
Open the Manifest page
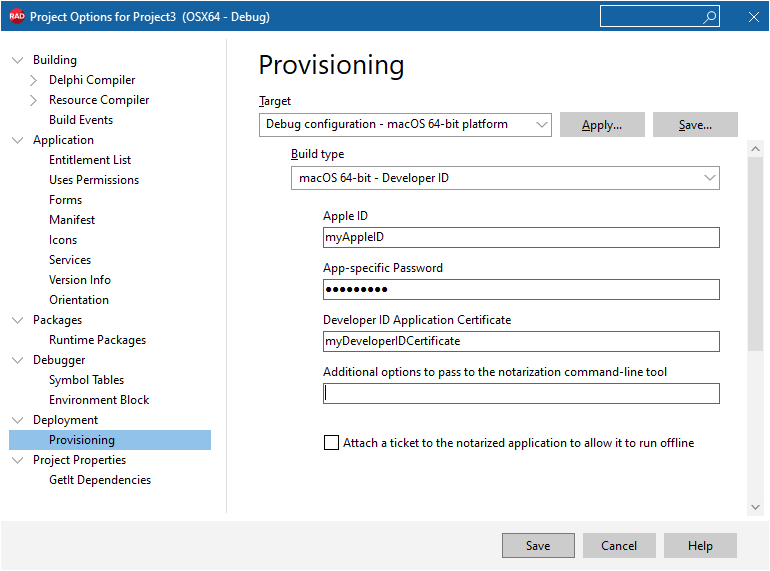pyautogui.click(x=72, y=220)
